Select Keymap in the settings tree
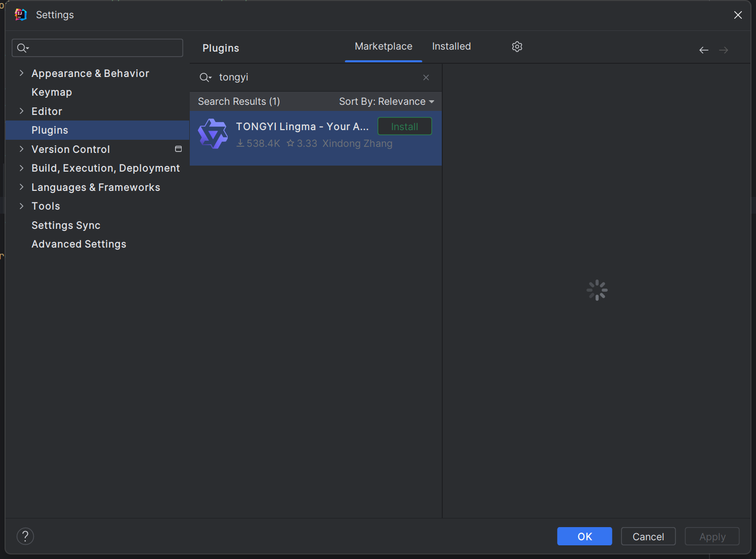Screen dimensions: 756x559 52,92
